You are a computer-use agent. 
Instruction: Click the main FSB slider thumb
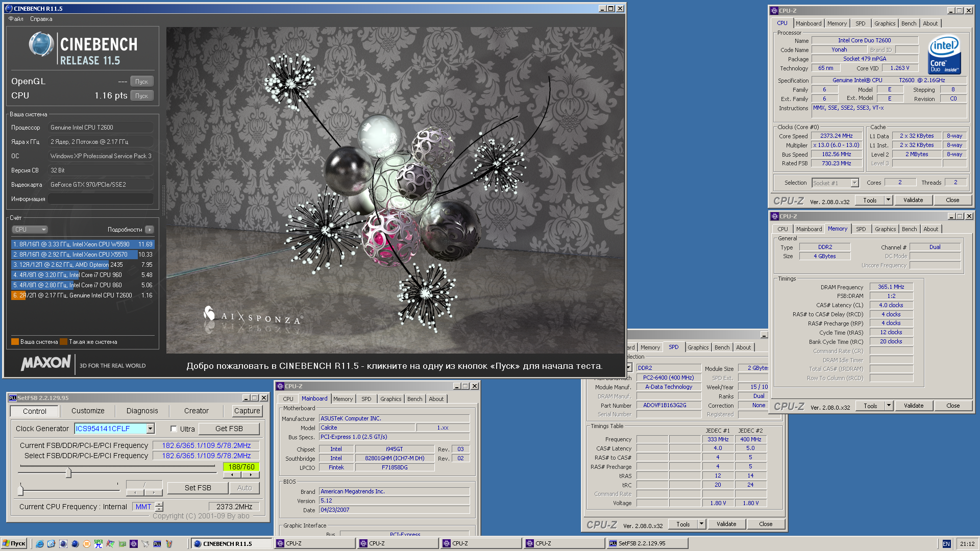click(x=68, y=473)
